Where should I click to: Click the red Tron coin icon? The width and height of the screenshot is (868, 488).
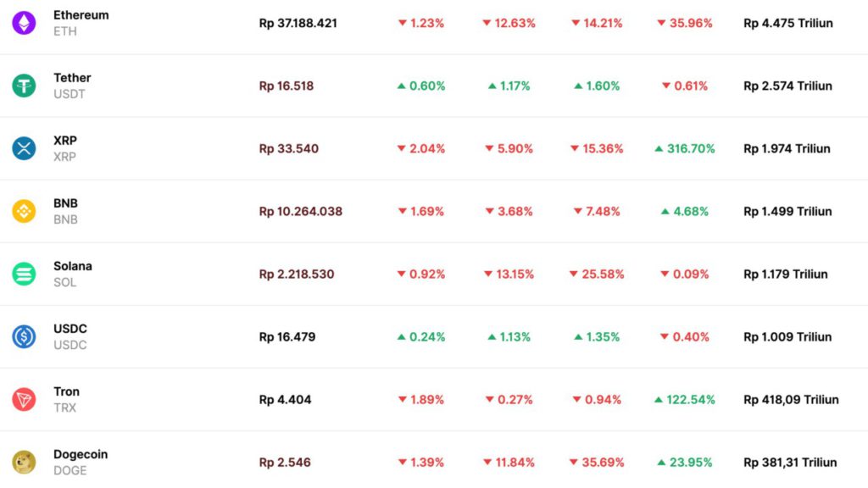[24, 400]
